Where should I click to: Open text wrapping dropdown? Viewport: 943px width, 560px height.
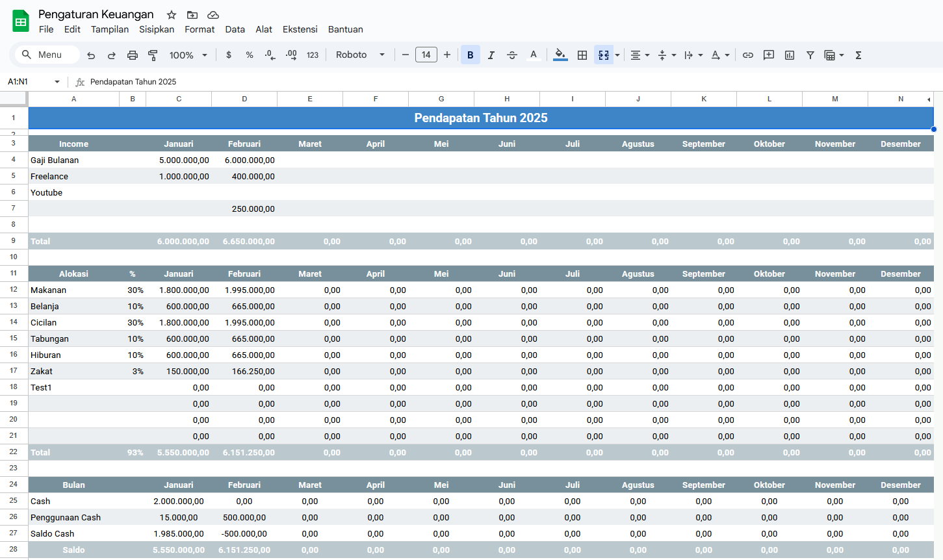pyautogui.click(x=693, y=55)
